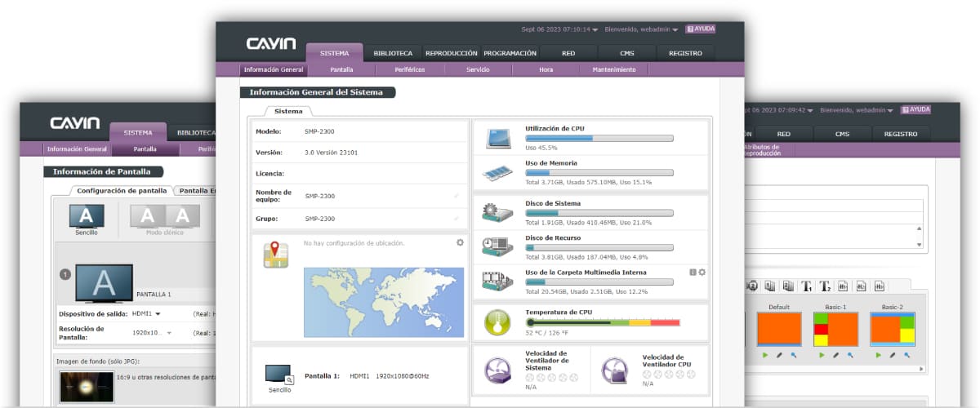Click the info icon beside Carpeta Multimedia Interna

click(693, 273)
